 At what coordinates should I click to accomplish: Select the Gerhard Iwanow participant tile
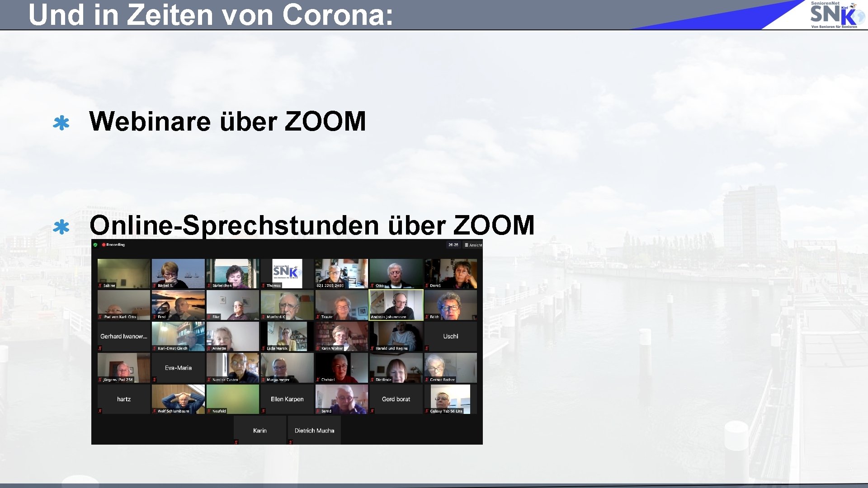[x=123, y=336]
